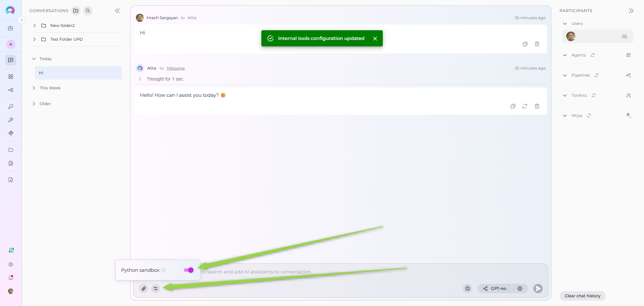The height and width of the screenshot is (306, 644).
Task: Select the Hi conversation
Action: pos(78,73)
